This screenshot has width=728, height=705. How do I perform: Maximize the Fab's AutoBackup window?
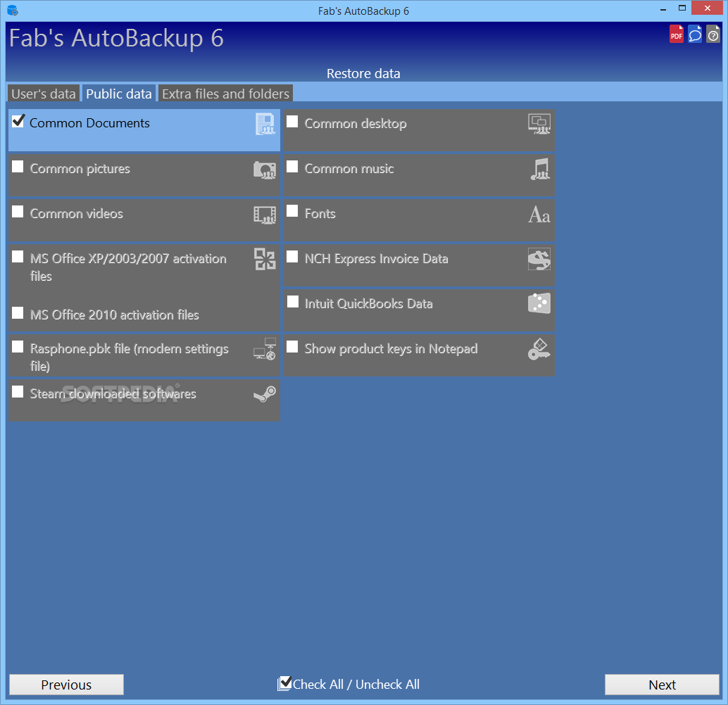[x=682, y=8]
